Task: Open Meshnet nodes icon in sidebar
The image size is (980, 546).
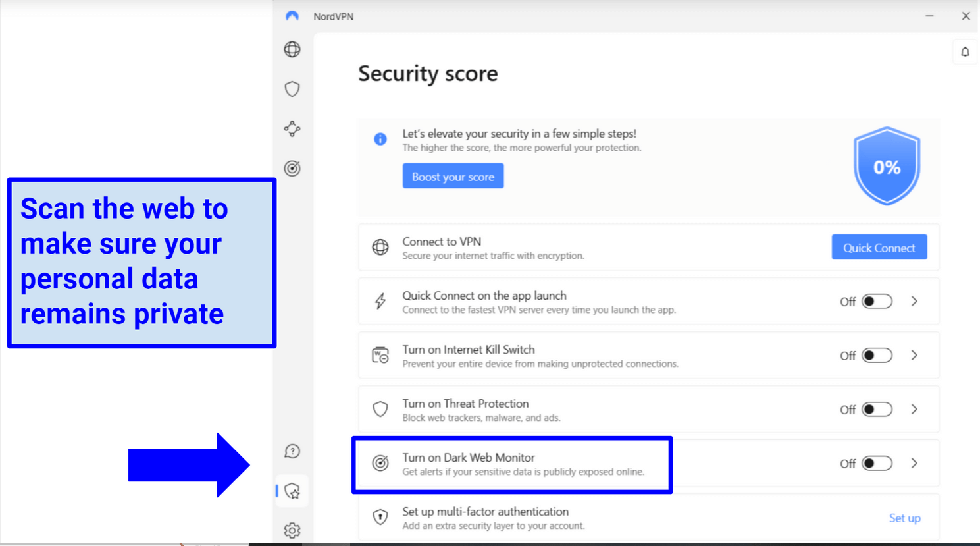Action: click(292, 128)
